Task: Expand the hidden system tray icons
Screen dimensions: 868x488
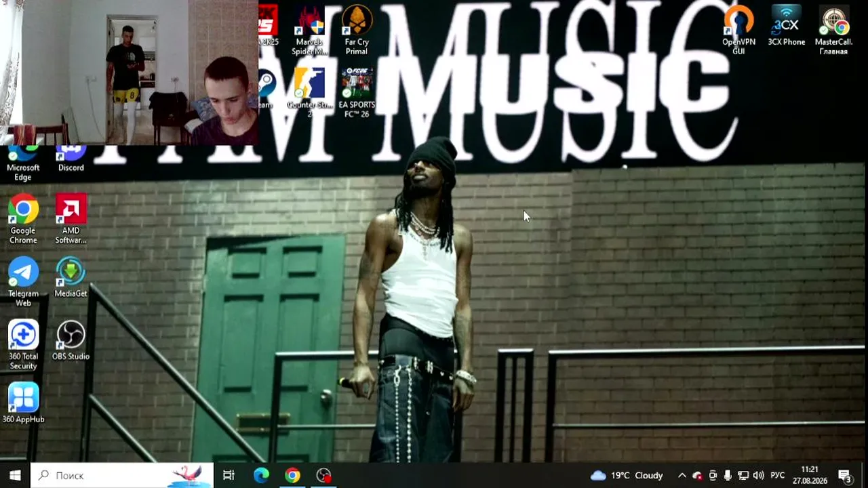Action: click(682, 475)
